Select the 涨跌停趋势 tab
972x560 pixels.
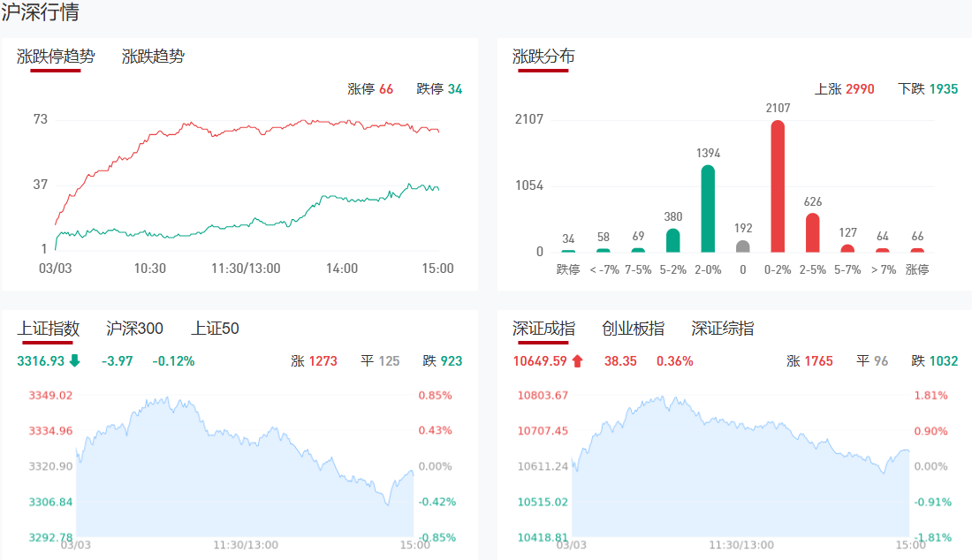(x=56, y=57)
